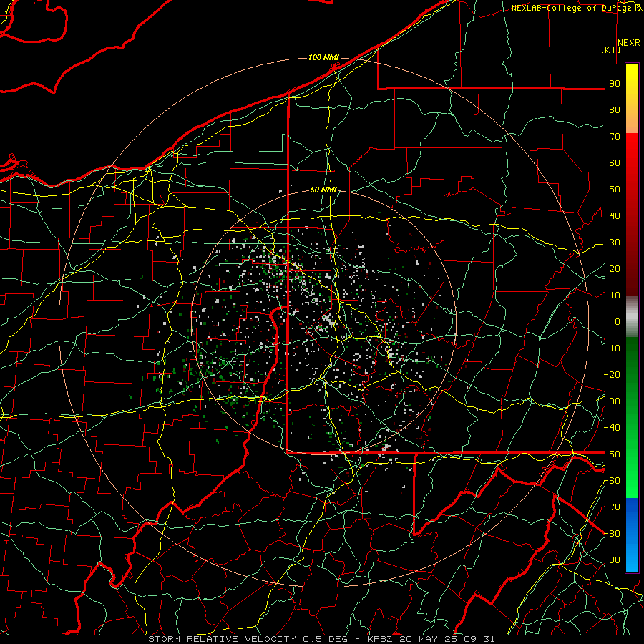
Task: Click the gray zero-velocity band of the color bar
Action: pyautogui.click(x=632, y=317)
